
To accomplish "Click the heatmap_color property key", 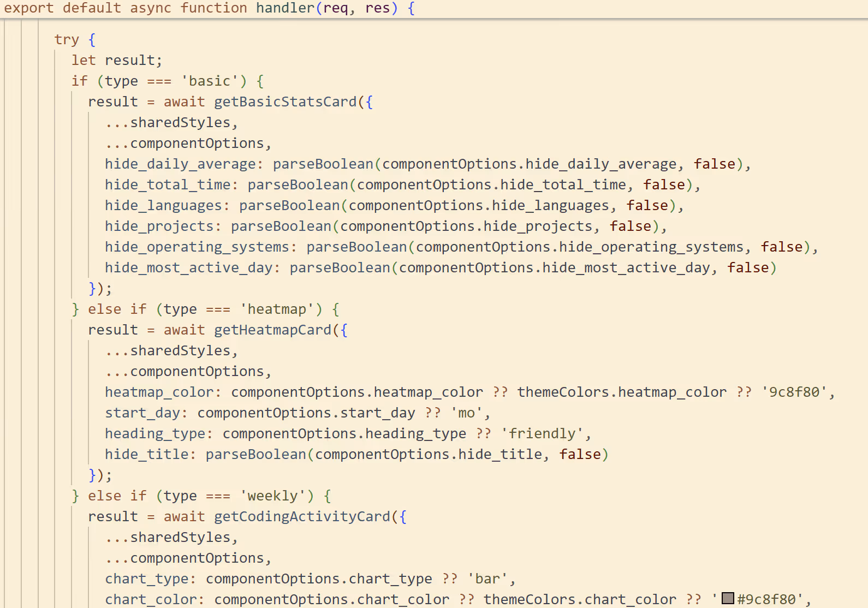I will [159, 392].
